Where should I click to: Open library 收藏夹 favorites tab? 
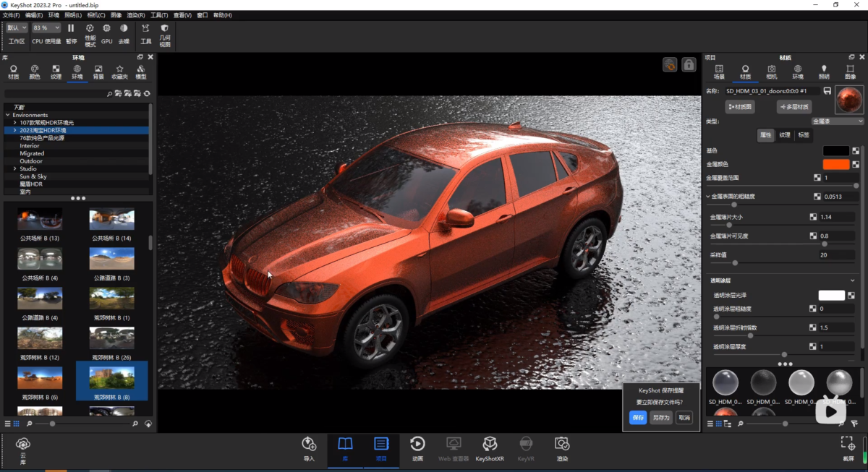pos(119,72)
